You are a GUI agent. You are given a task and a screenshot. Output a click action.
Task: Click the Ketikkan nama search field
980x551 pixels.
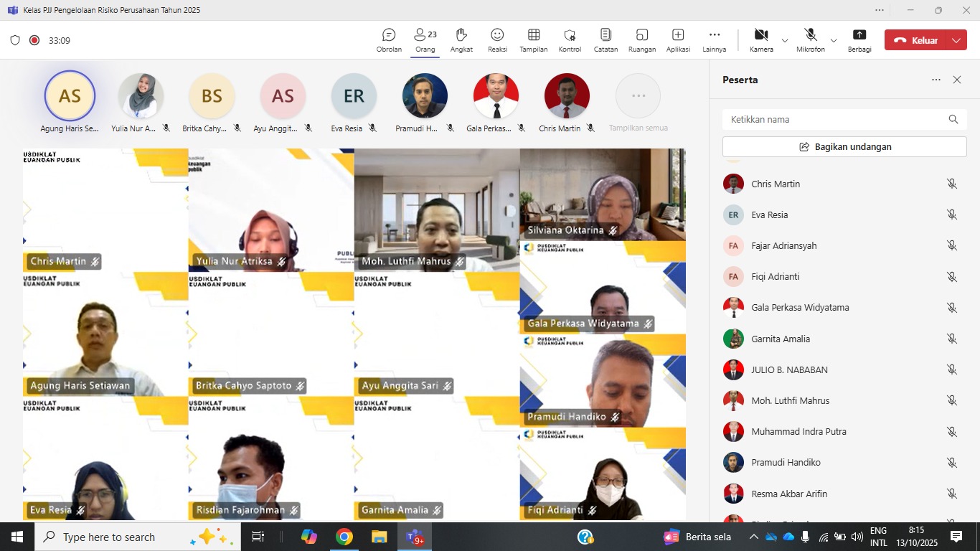click(x=836, y=120)
